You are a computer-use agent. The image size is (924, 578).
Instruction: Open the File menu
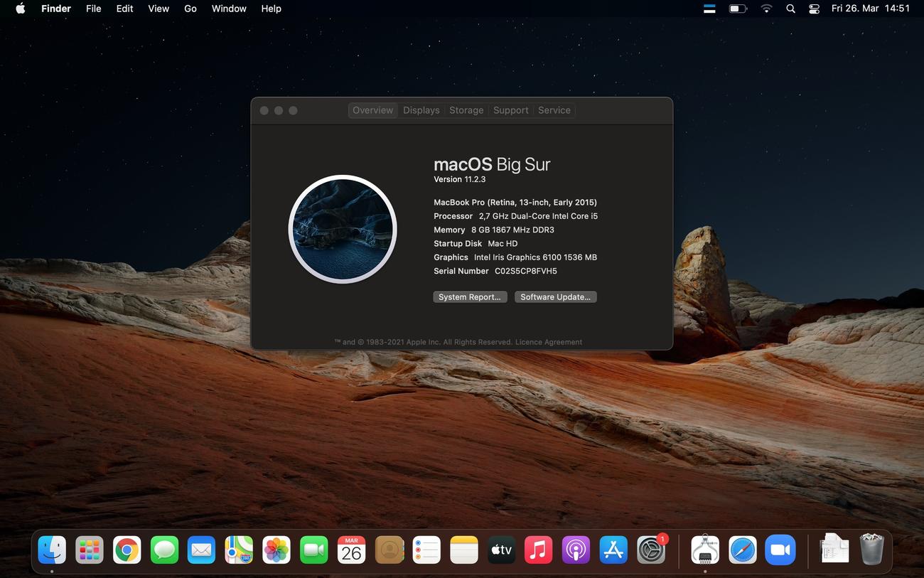point(93,9)
